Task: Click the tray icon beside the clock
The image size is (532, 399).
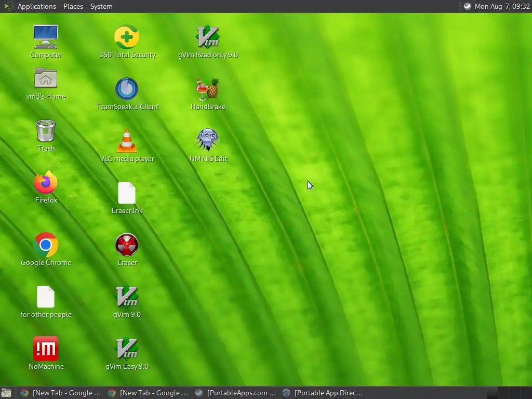Action: pos(467,6)
